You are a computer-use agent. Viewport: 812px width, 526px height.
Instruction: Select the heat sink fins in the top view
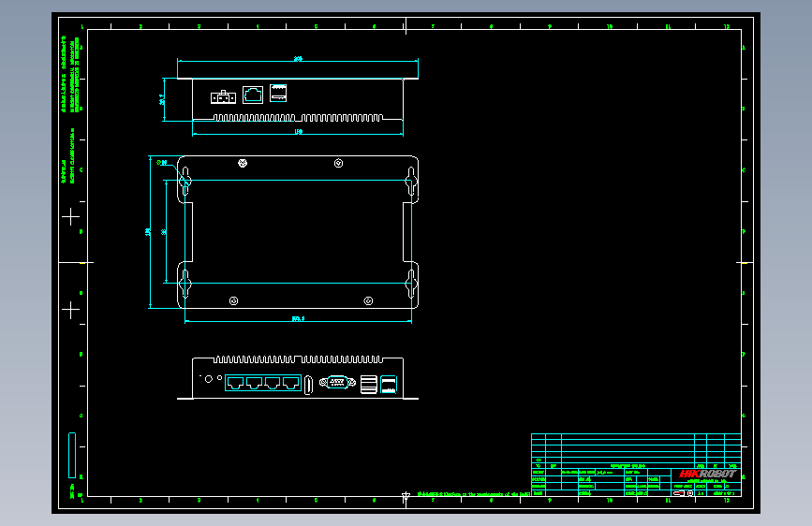298,118
